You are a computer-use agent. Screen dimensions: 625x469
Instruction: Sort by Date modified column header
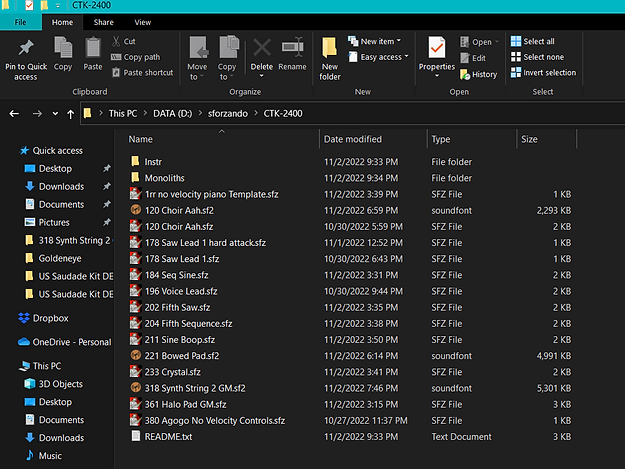point(353,139)
